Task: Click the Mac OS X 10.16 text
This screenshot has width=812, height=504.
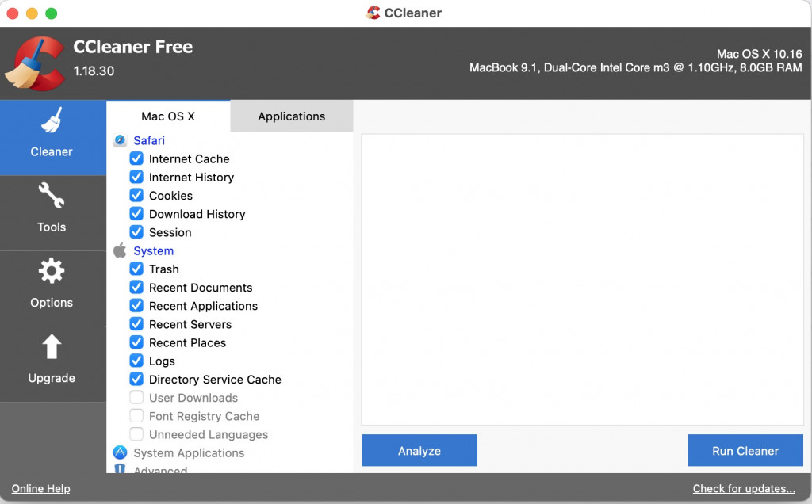Action: (x=759, y=54)
